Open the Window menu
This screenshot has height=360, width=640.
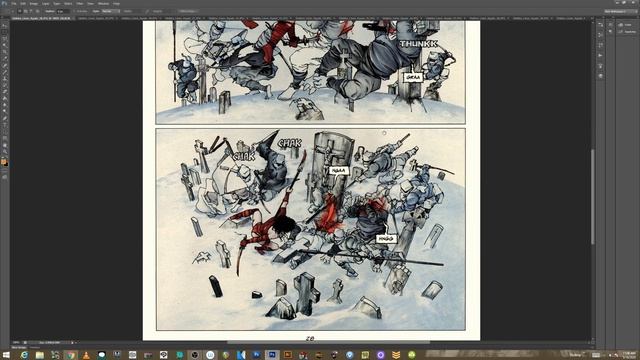[103, 4]
